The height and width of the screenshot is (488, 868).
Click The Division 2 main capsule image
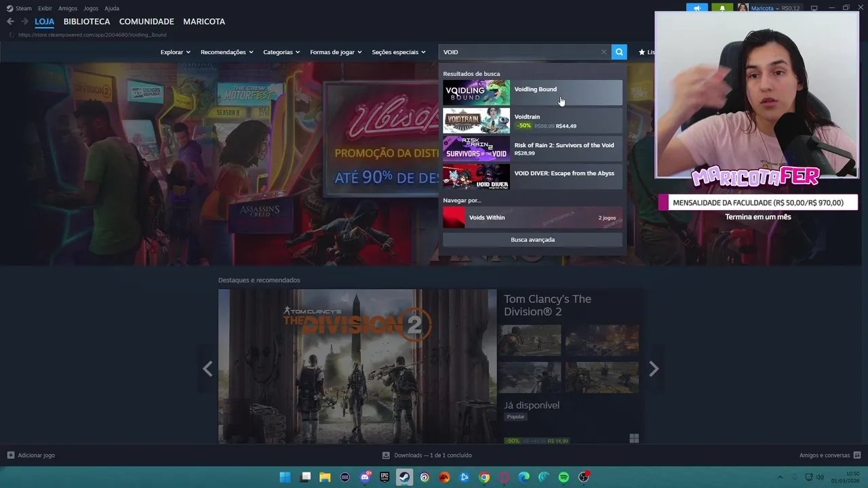[x=357, y=367]
